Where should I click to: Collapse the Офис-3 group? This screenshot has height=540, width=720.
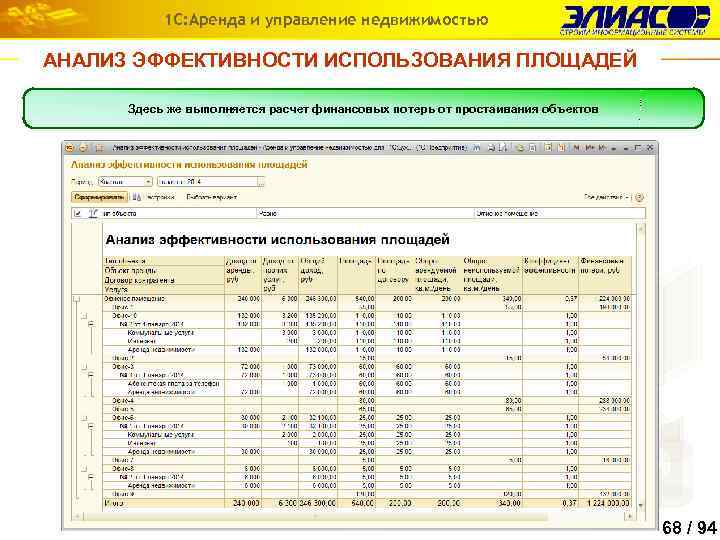click(x=84, y=367)
